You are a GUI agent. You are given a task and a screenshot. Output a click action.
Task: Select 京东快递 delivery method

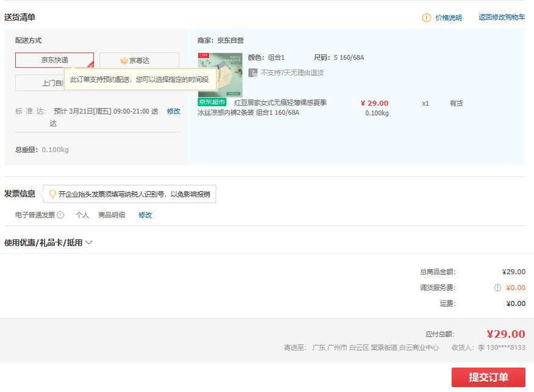coord(54,60)
